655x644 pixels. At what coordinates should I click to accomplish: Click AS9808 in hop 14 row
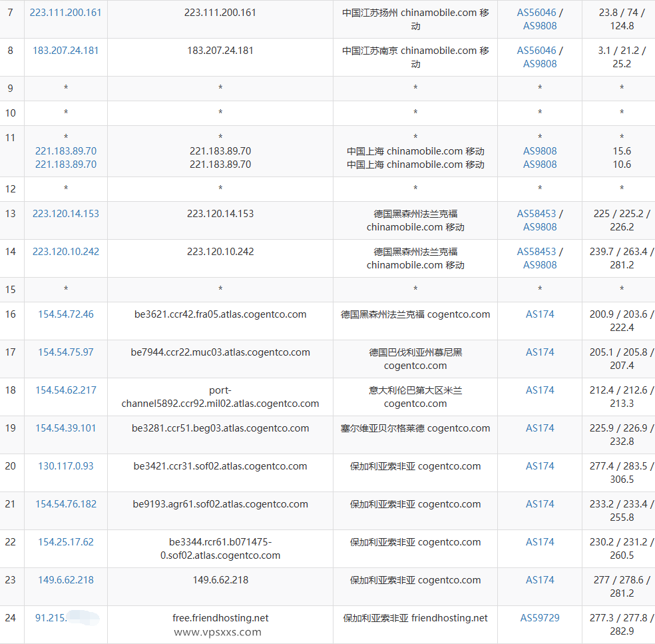[540, 265]
